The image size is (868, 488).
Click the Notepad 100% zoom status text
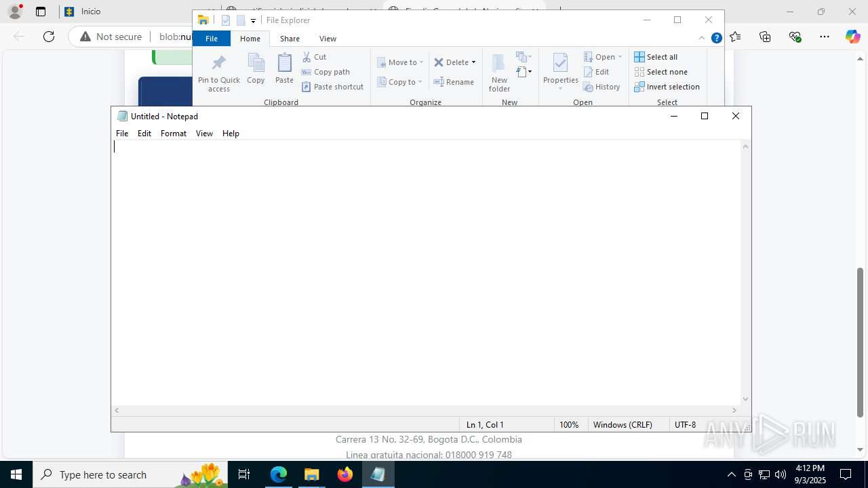tap(569, 425)
